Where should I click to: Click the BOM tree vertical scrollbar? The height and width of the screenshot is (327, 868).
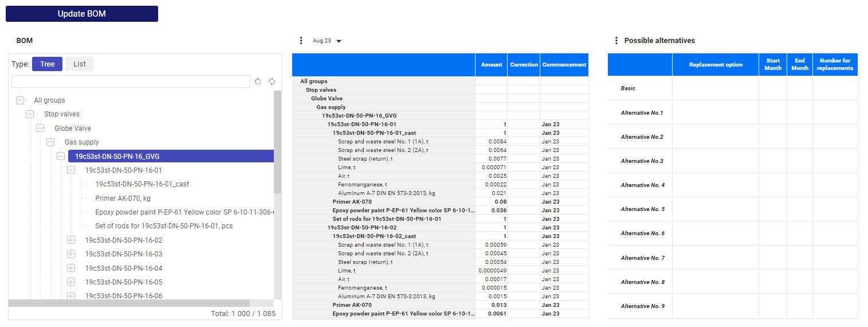(277, 142)
